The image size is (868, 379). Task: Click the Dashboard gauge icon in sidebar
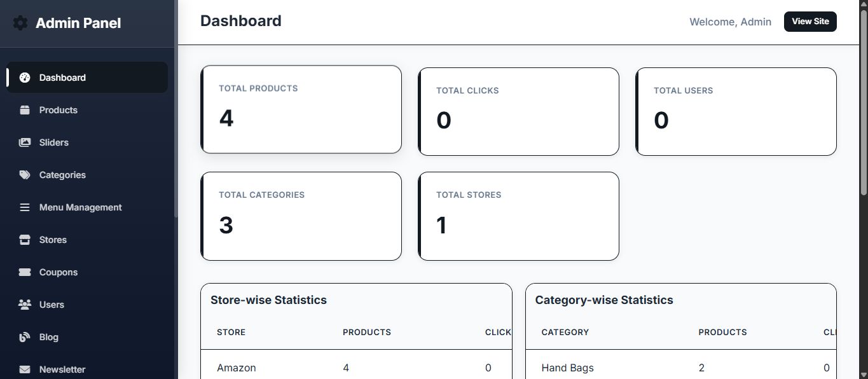point(25,78)
